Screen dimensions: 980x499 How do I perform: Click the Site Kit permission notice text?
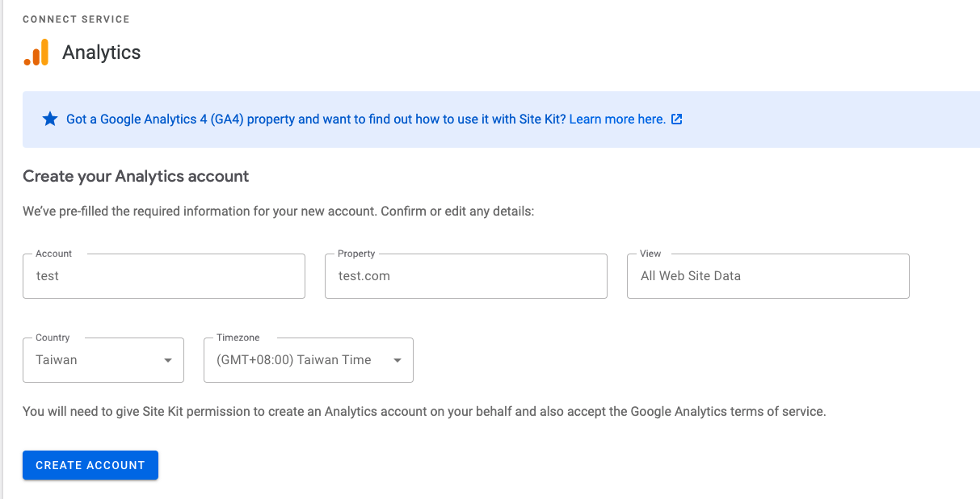pos(424,412)
